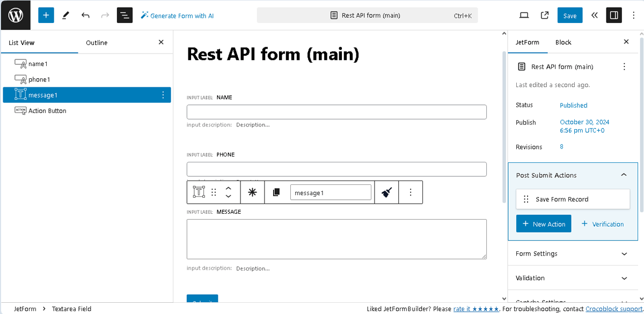
Task: Toggle required asterisk for message field
Action: (253, 192)
